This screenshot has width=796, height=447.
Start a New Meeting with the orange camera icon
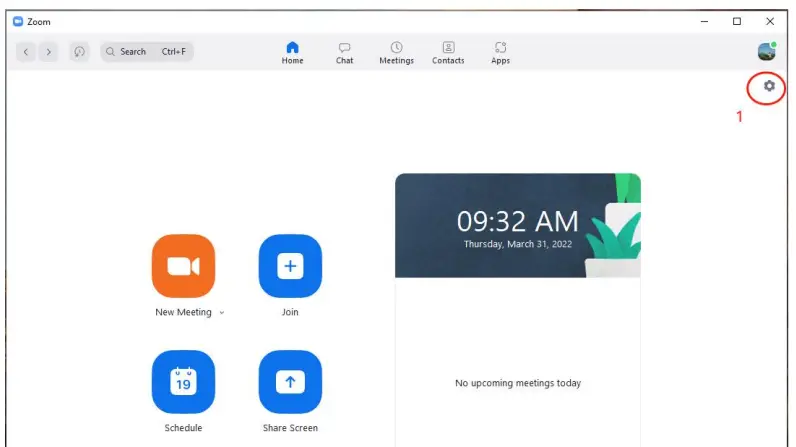pos(183,266)
